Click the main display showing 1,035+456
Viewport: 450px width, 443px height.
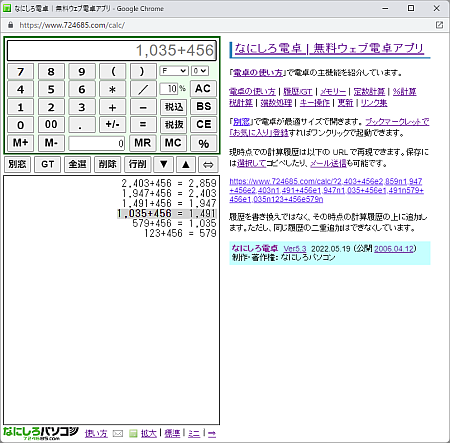point(112,50)
